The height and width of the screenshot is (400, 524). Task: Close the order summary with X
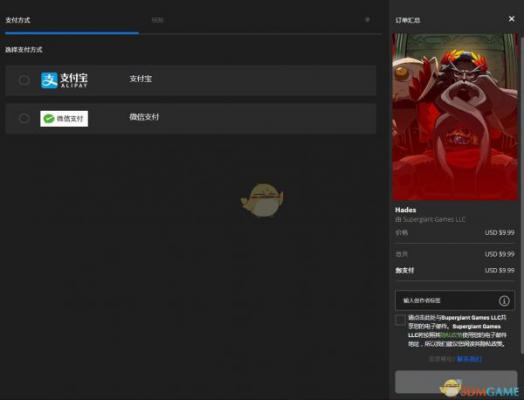coord(511,19)
